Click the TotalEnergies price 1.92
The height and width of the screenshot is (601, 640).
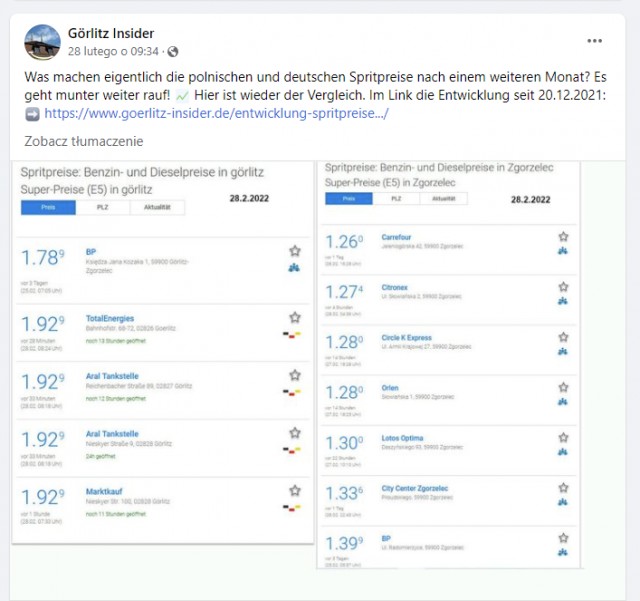(42, 324)
